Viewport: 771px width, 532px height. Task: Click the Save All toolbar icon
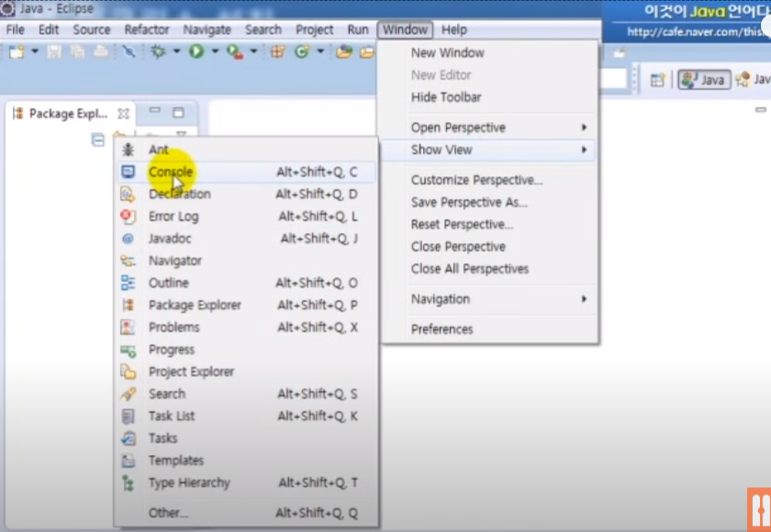(x=77, y=51)
